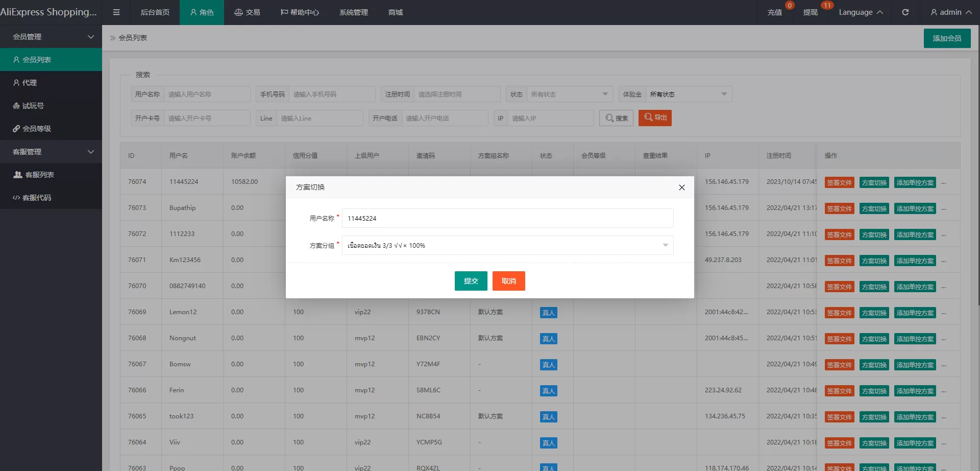Click the sidebar collapse hamburger icon

pos(116,12)
